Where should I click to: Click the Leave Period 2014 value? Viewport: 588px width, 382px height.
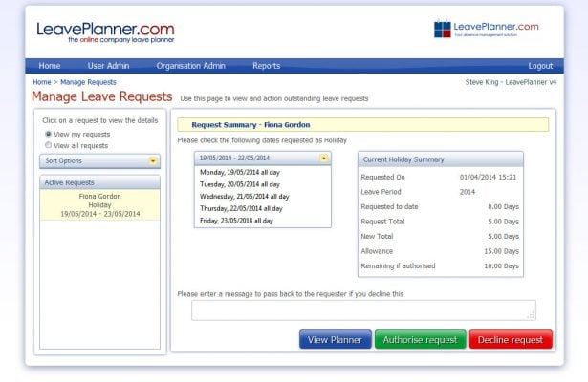pos(468,192)
